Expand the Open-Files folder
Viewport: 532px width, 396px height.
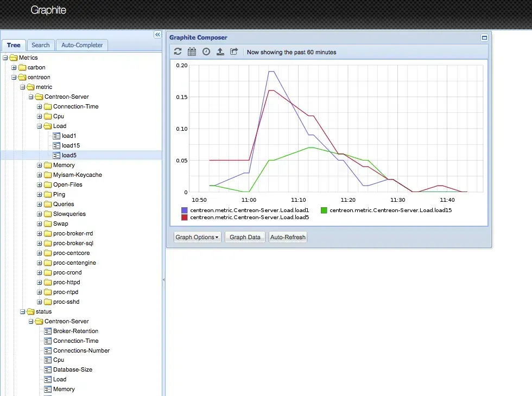click(39, 185)
